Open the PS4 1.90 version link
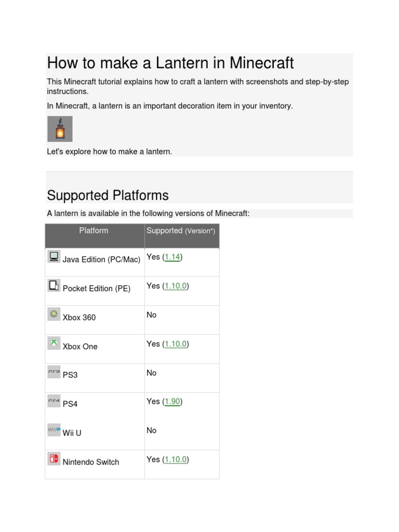Viewport: 399px width, 532px height. 172,401
